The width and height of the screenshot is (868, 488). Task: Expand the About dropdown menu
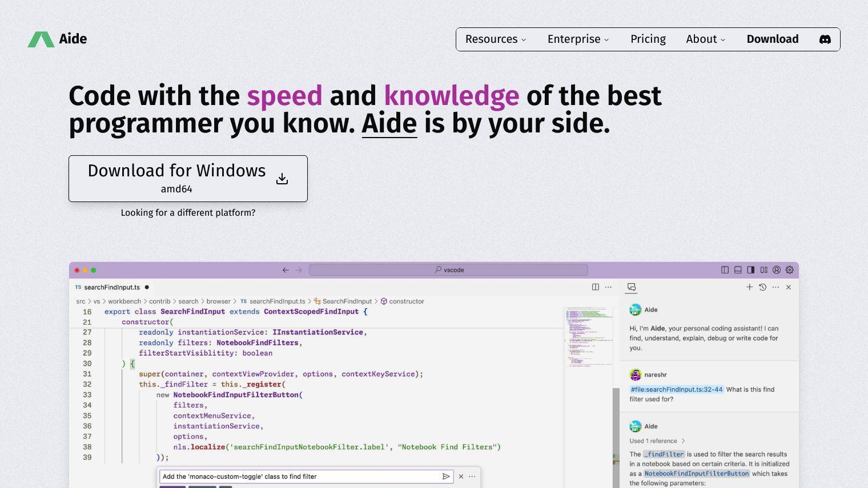pyautogui.click(x=706, y=39)
